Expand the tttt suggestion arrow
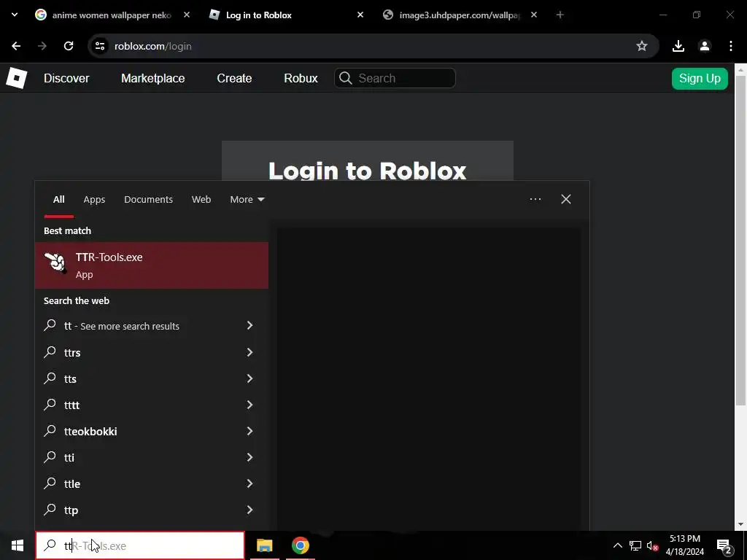 tap(249, 404)
